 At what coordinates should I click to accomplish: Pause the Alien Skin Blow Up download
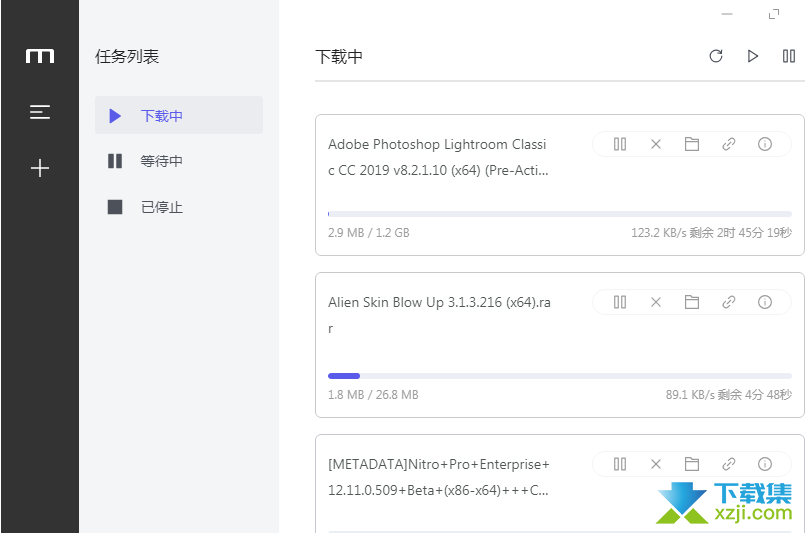[620, 302]
